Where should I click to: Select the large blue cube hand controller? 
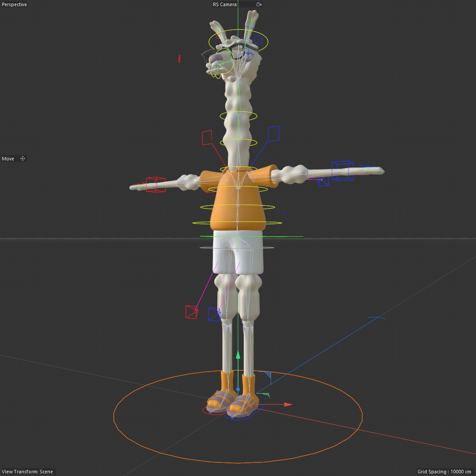point(342,171)
